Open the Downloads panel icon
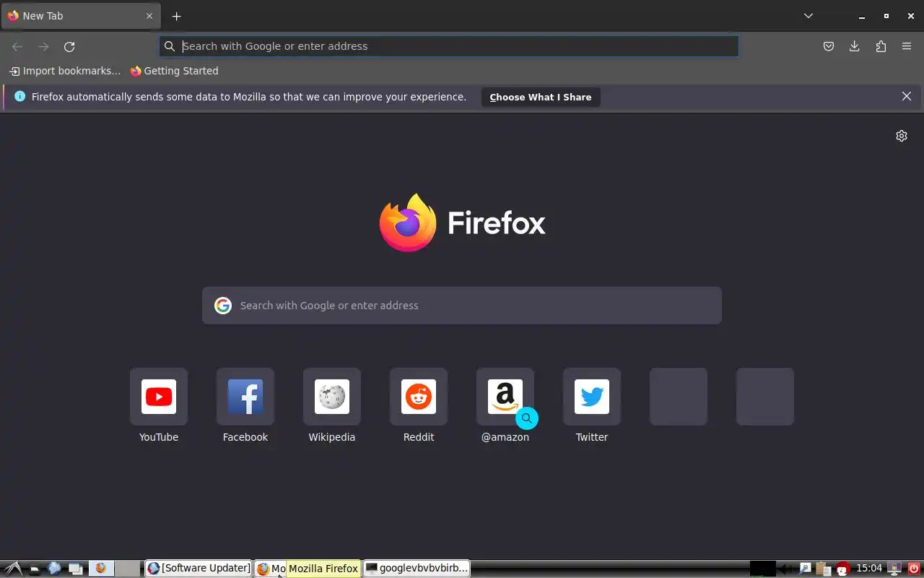This screenshot has width=924, height=578. (x=855, y=46)
